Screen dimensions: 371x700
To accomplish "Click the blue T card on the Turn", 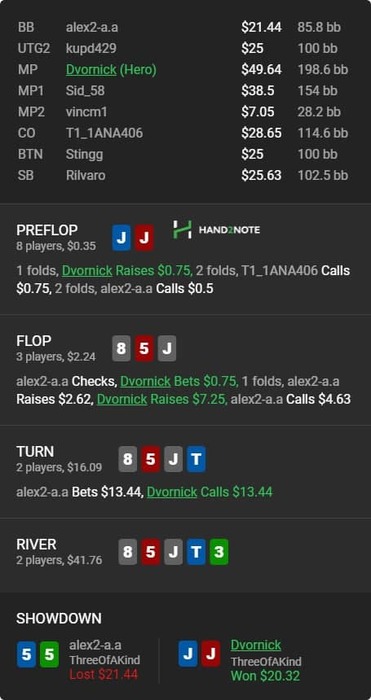I will tap(196, 459).
